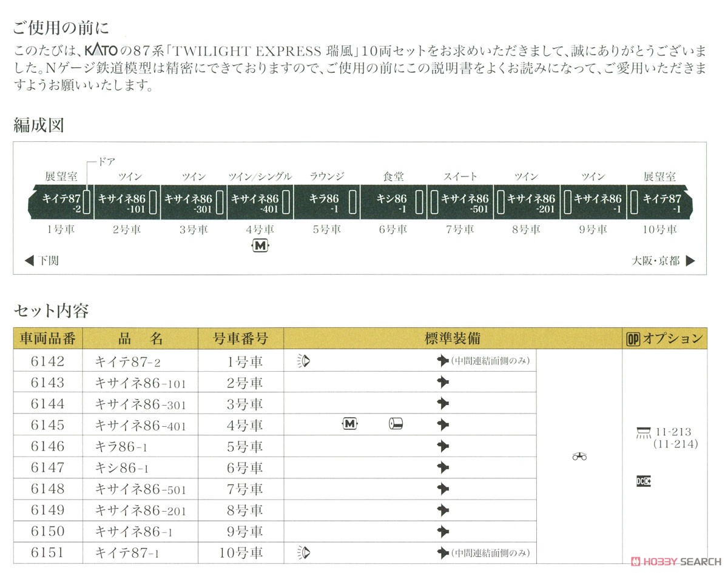Click 'キサイネ86-301' in the set contents table
Screen dimensions: 728x573
click(141, 404)
